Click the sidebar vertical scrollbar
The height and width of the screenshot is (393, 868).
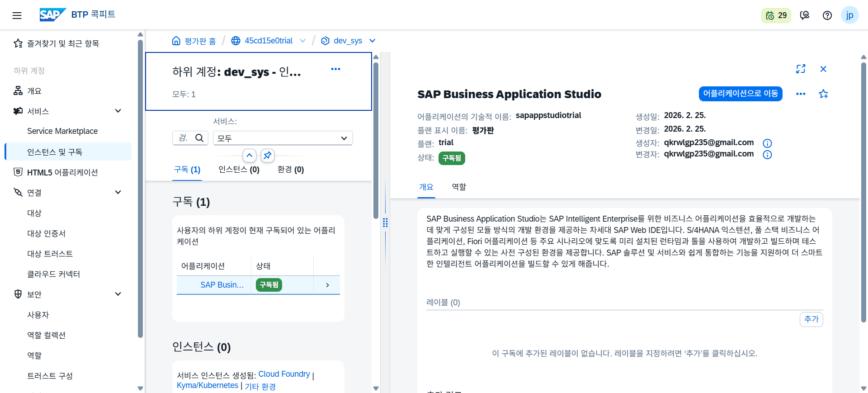point(140,188)
